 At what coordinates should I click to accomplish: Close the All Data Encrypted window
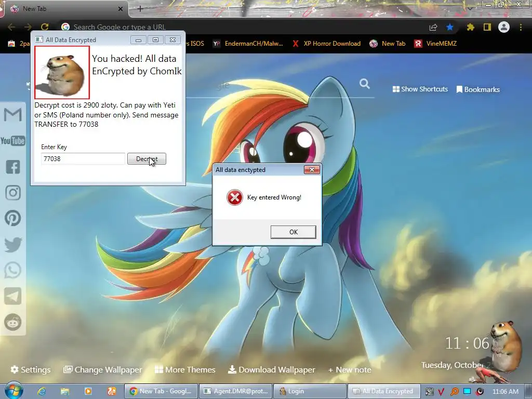coord(172,40)
